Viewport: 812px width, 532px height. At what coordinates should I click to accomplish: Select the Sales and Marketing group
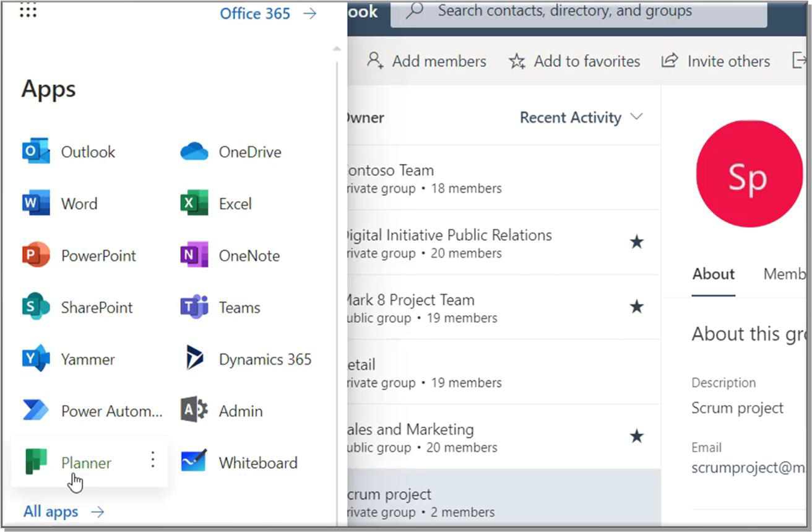504,437
